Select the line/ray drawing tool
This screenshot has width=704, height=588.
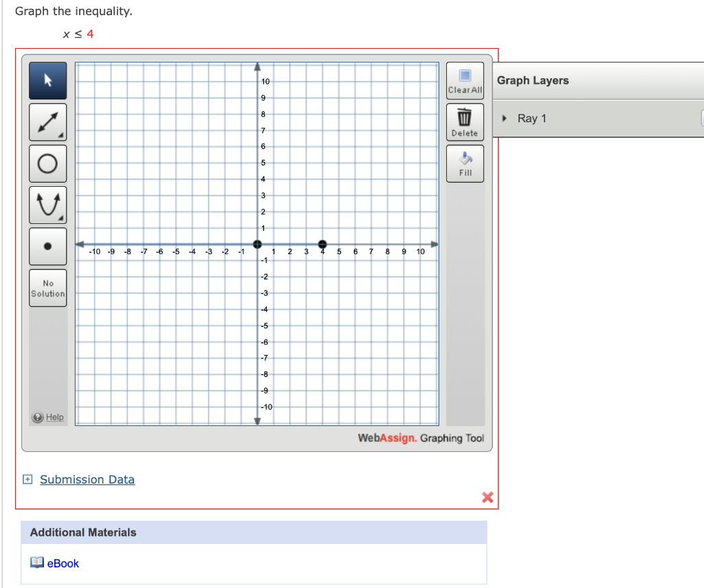click(x=47, y=122)
